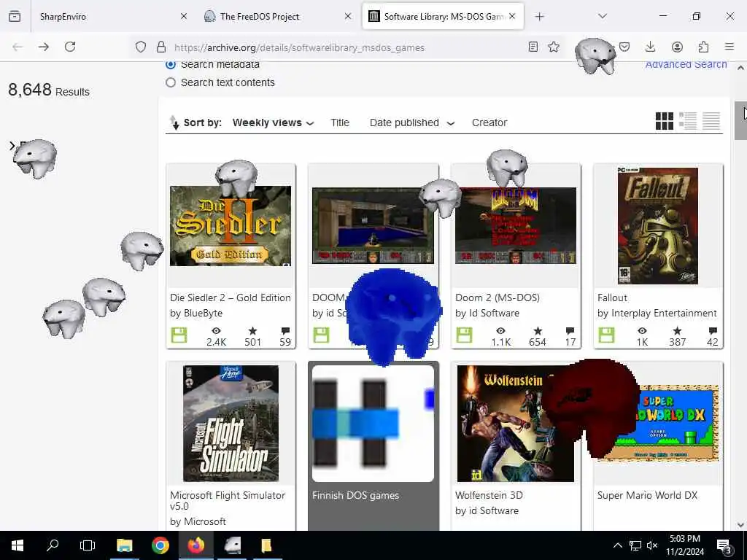Screen dimensions: 747x560
Task: Open Windows taskbar search
Action: pyautogui.click(x=53, y=545)
